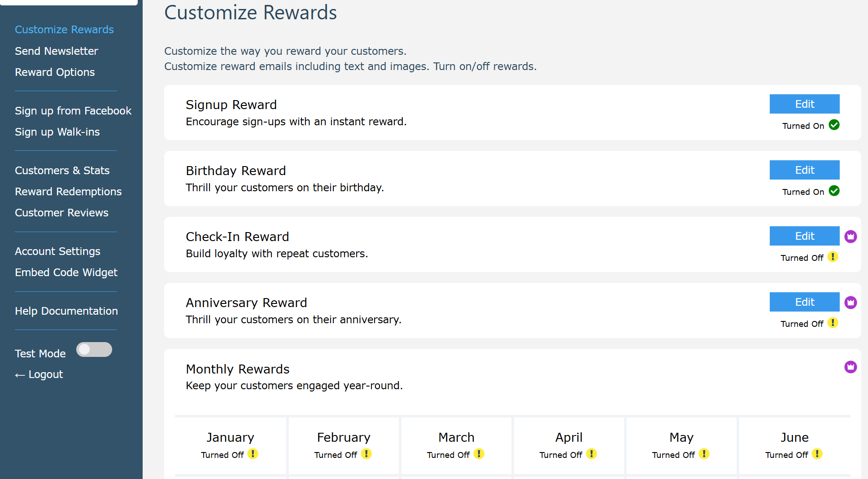Screen dimensions: 868x479
Task: Edit the Birthday Reward
Action: pyautogui.click(x=804, y=170)
